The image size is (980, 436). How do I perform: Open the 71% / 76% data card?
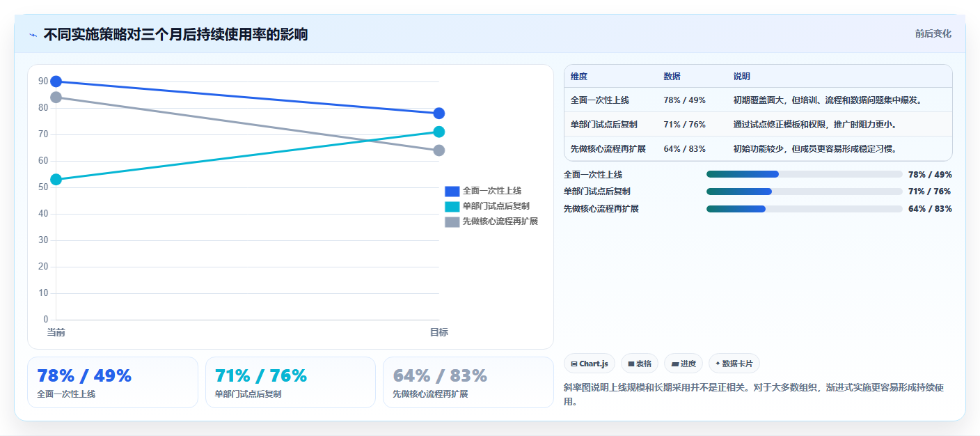pyautogui.click(x=290, y=382)
